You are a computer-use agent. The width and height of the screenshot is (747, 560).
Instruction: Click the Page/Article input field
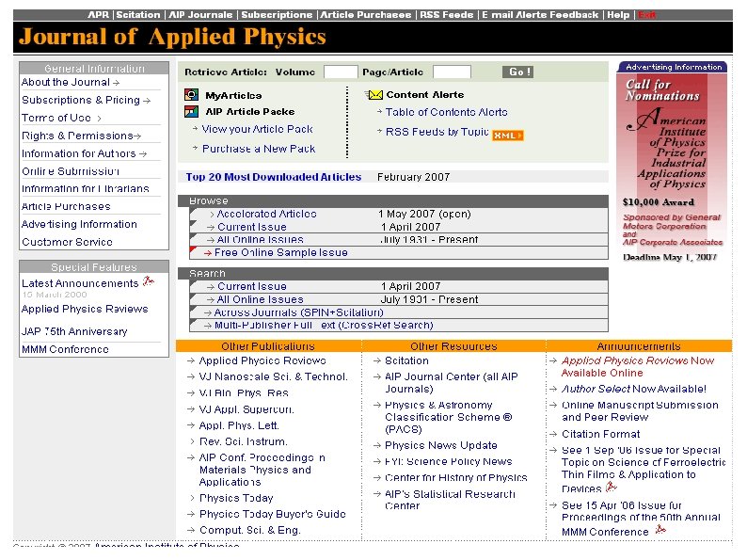pyautogui.click(x=452, y=72)
